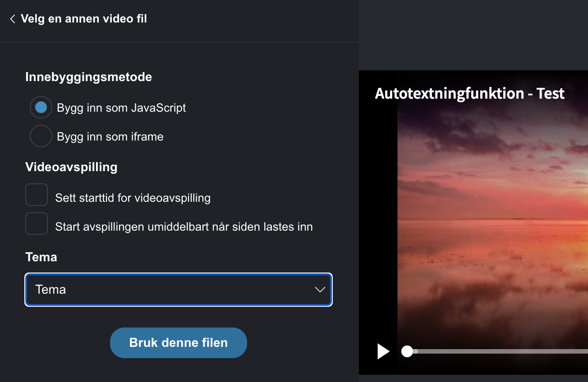Select Bygg inn som iframe radio button
The width and height of the screenshot is (588, 382).
point(41,136)
